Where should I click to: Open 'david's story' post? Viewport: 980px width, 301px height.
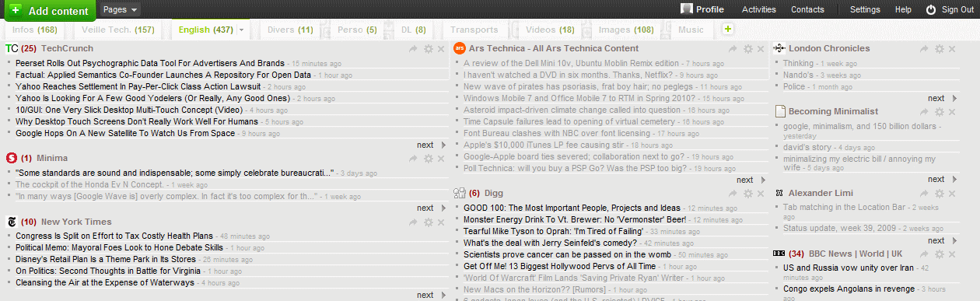tap(807, 147)
